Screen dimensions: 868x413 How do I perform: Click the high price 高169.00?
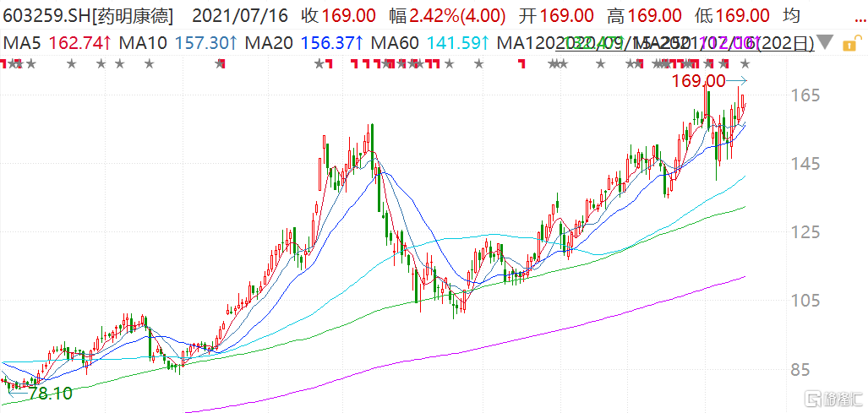point(644,16)
